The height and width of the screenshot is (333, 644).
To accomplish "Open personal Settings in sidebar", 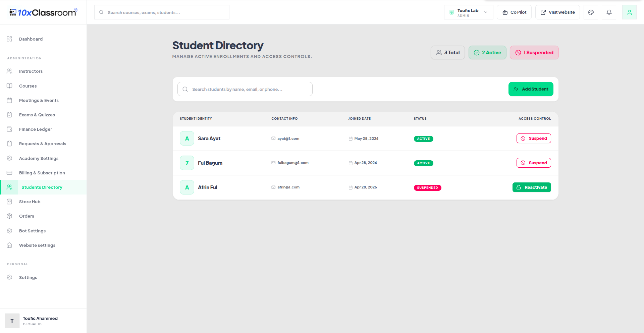I will [x=28, y=277].
